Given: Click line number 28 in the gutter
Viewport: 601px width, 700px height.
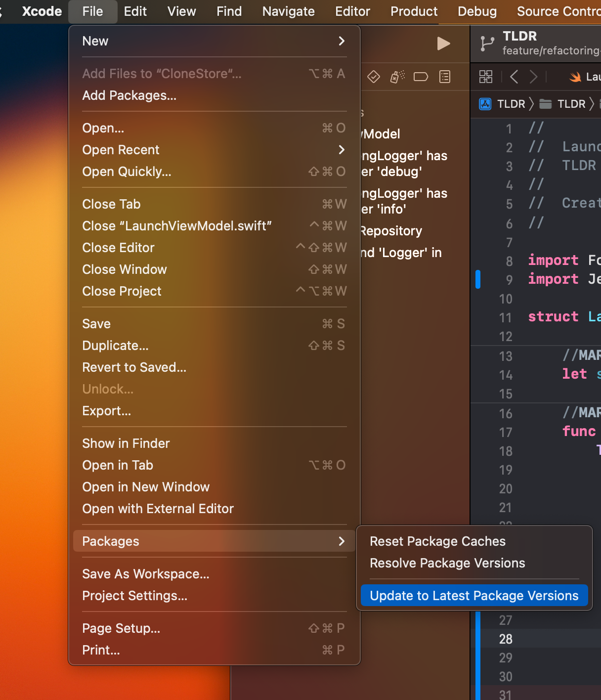Looking at the screenshot, I should (x=506, y=639).
